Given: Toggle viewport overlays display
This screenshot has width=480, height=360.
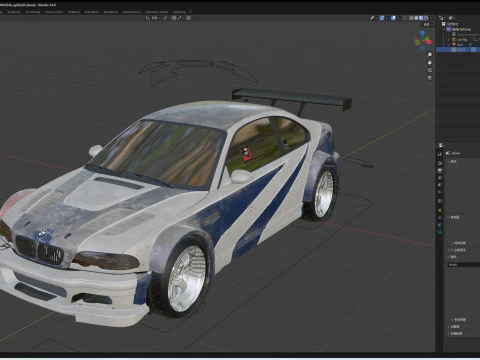Looking at the screenshot, I should (x=393, y=18).
